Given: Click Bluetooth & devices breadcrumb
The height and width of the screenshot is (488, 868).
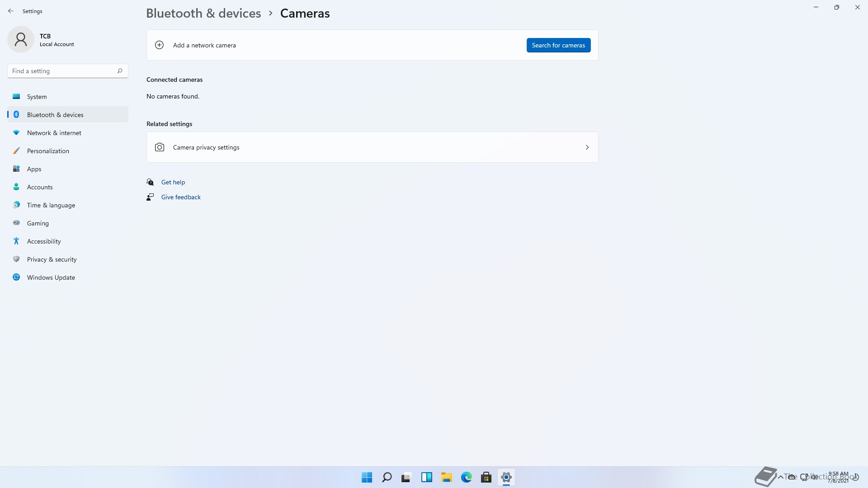Looking at the screenshot, I should pos(203,13).
